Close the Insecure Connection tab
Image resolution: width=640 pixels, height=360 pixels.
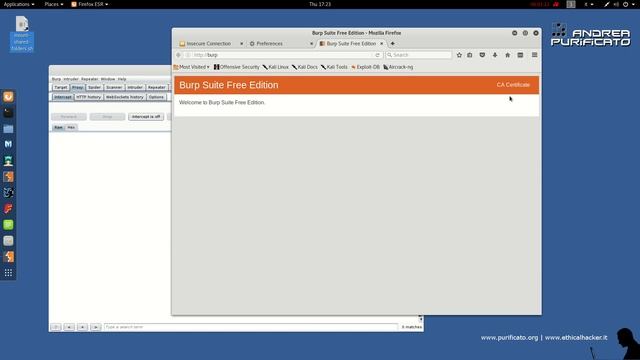[241, 43]
